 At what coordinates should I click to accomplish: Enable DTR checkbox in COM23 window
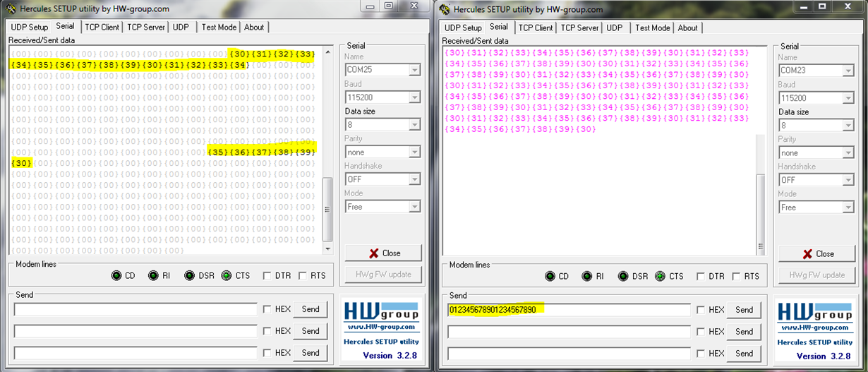(x=701, y=276)
